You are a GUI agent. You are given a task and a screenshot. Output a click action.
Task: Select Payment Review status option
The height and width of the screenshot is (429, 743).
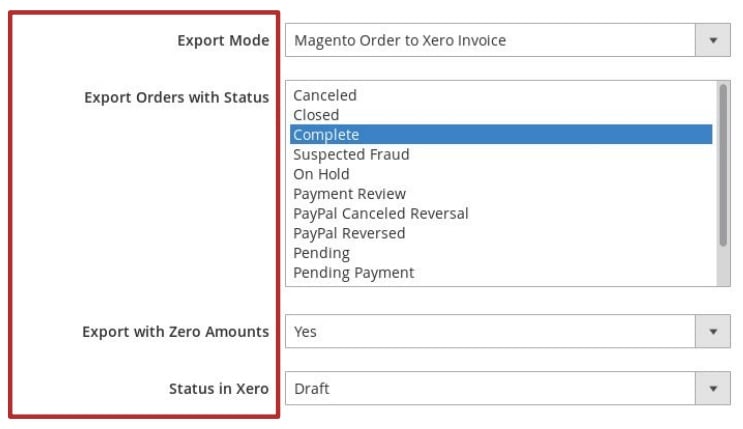pyautogui.click(x=501, y=194)
